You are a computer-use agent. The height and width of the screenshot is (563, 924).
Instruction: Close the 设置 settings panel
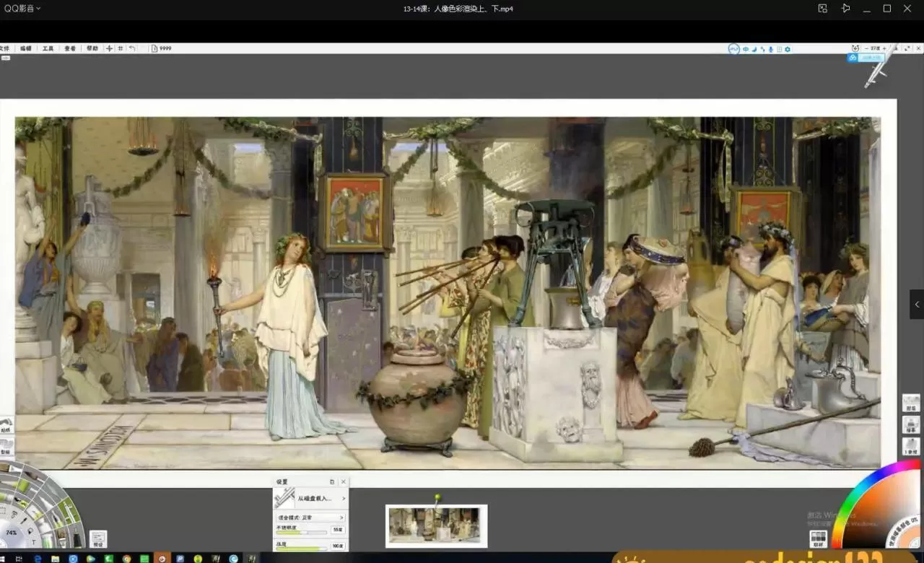point(344,481)
